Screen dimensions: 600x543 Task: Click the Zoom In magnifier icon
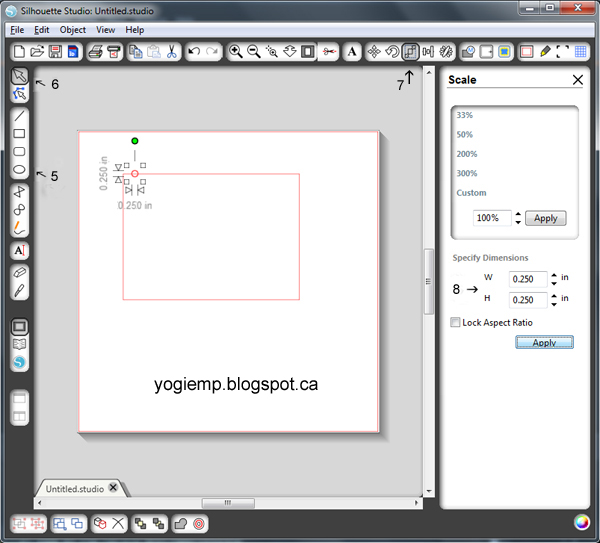(x=235, y=51)
